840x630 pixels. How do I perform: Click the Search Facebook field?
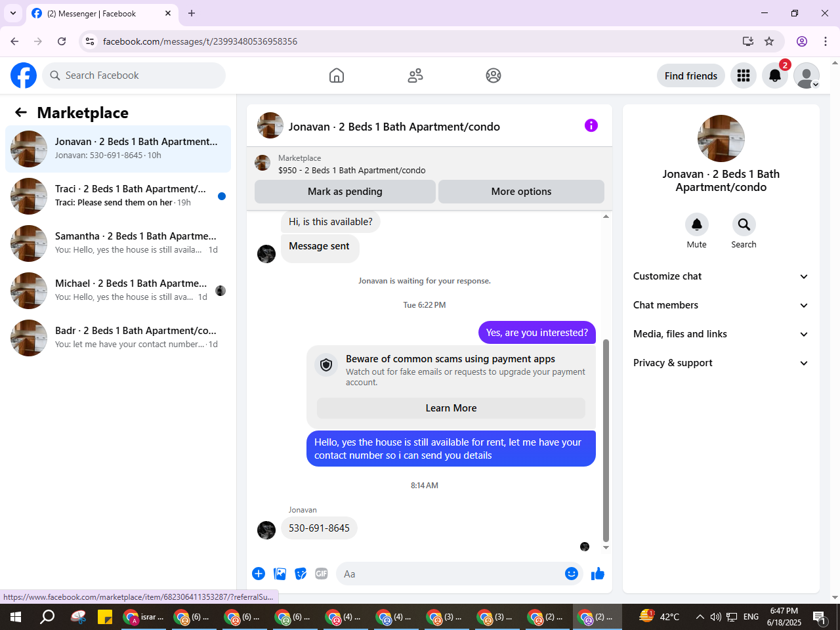(134, 75)
